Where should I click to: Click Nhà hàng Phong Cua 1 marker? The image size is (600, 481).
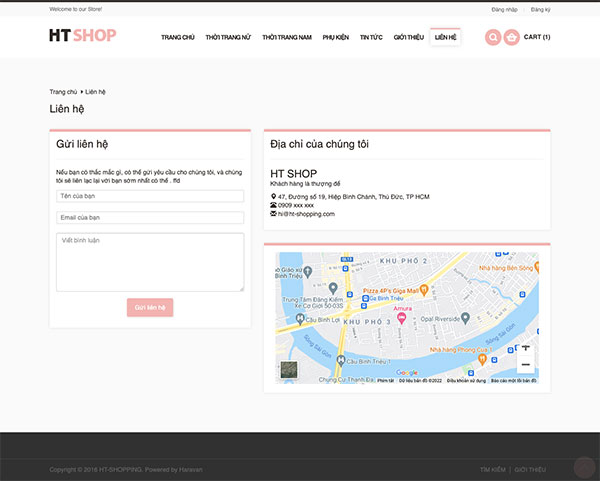(x=483, y=359)
